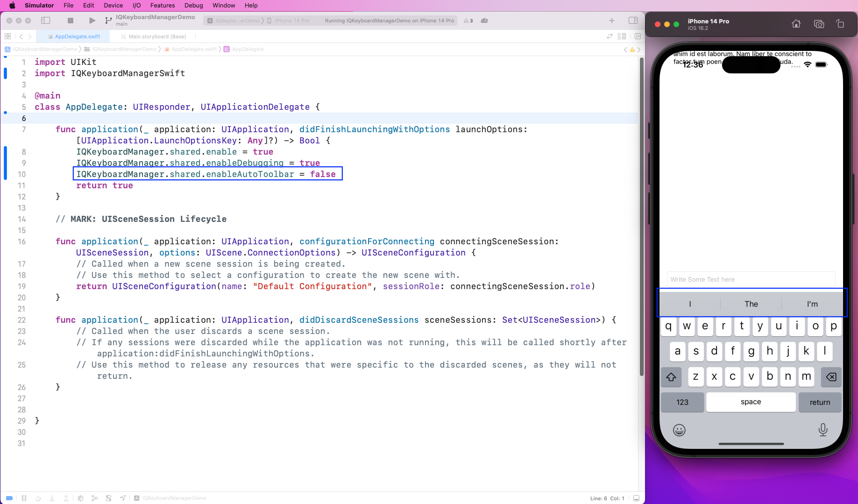Viewport: 858px width, 504px height.
Task: Open AppDelegate.swift jump bar segment
Action: 191,49
